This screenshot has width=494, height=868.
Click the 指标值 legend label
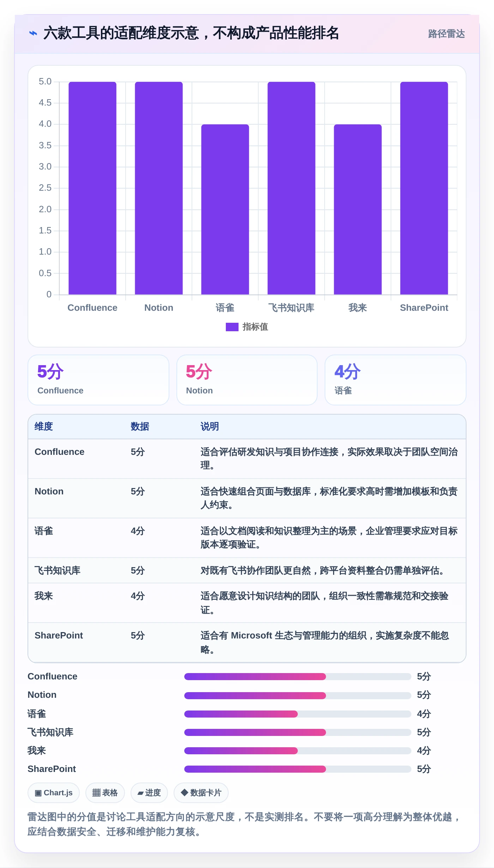(255, 327)
